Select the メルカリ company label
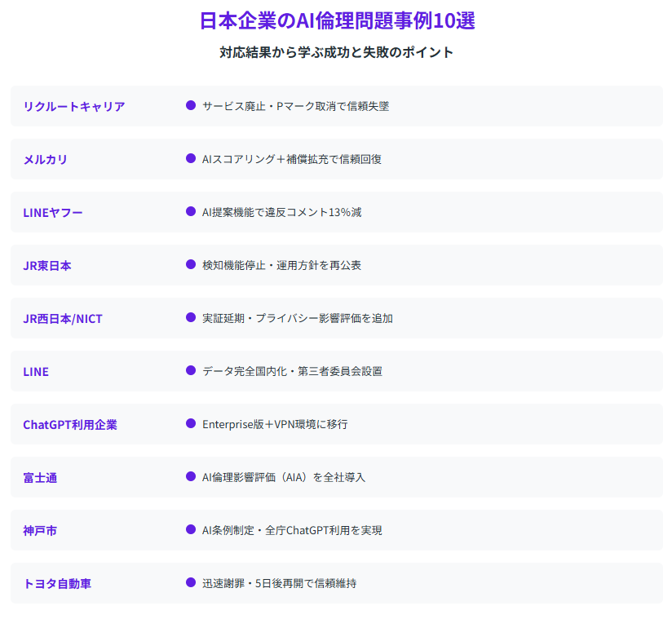The image size is (672, 619). pyautogui.click(x=46, y=160)
